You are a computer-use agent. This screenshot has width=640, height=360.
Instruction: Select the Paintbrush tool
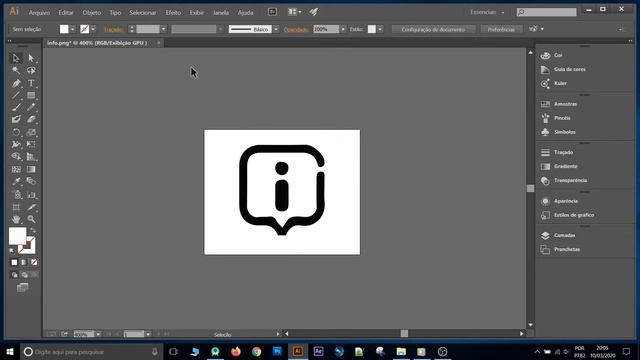coord(16,107)
